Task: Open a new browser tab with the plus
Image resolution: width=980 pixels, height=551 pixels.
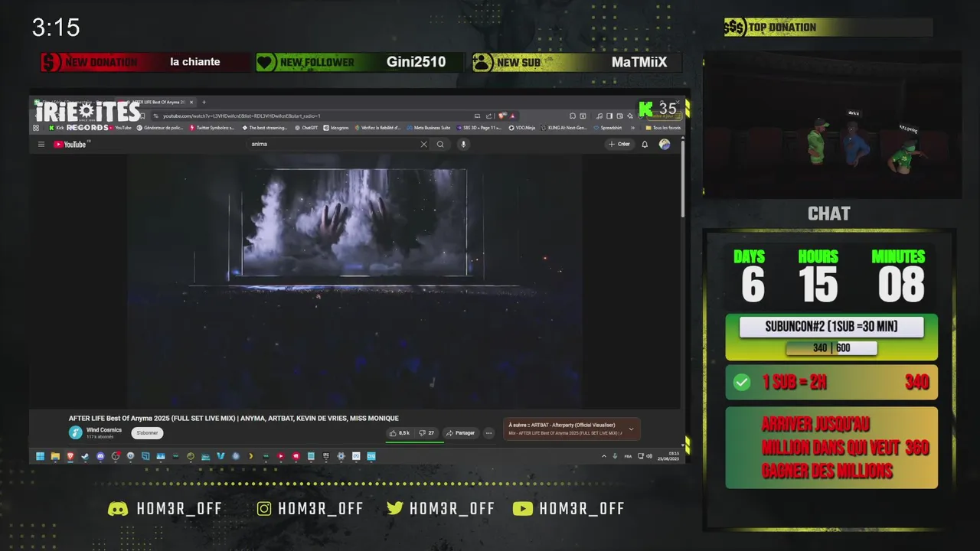Action: pyautogui.click(x=204, y=103)
